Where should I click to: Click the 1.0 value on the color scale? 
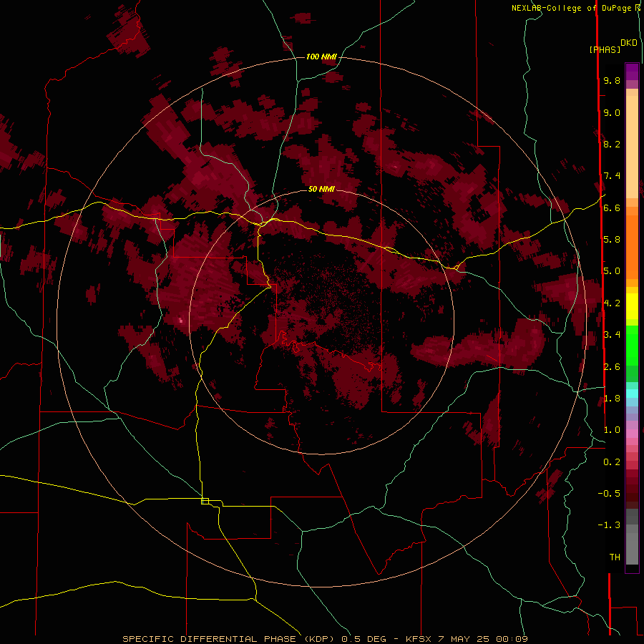(x=612, y=430)
